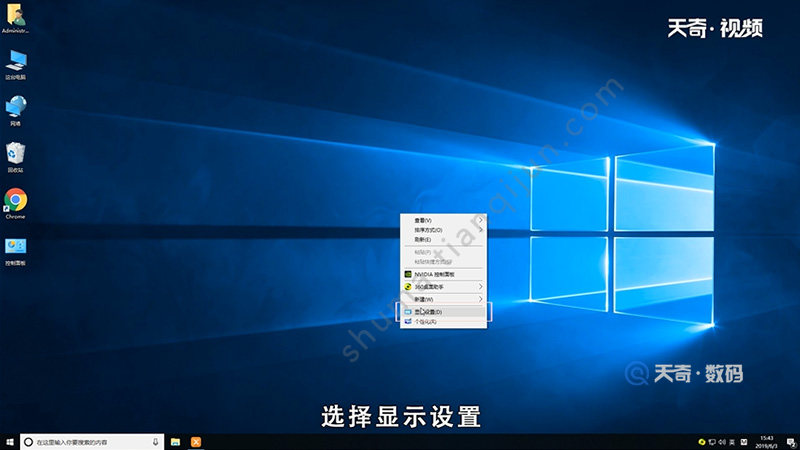
Task: Open 新建(W) New submenu
Action: [x=443, y=299]
